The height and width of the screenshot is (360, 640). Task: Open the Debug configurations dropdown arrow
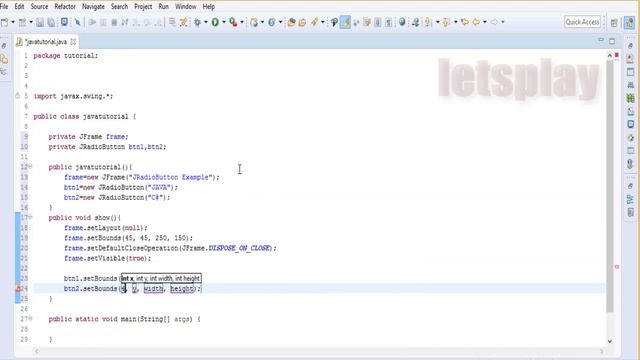click(x=206, y=22)
